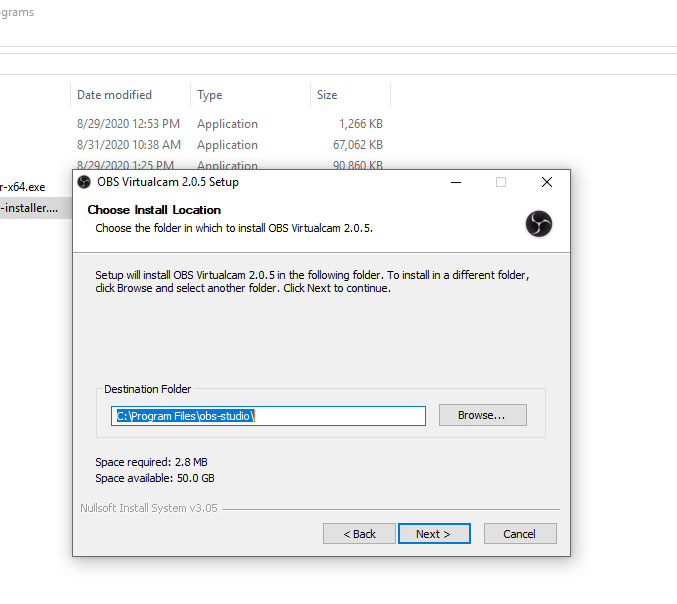Click the 67,062 KB size cell
677x604 pixels.
point(357,145)
